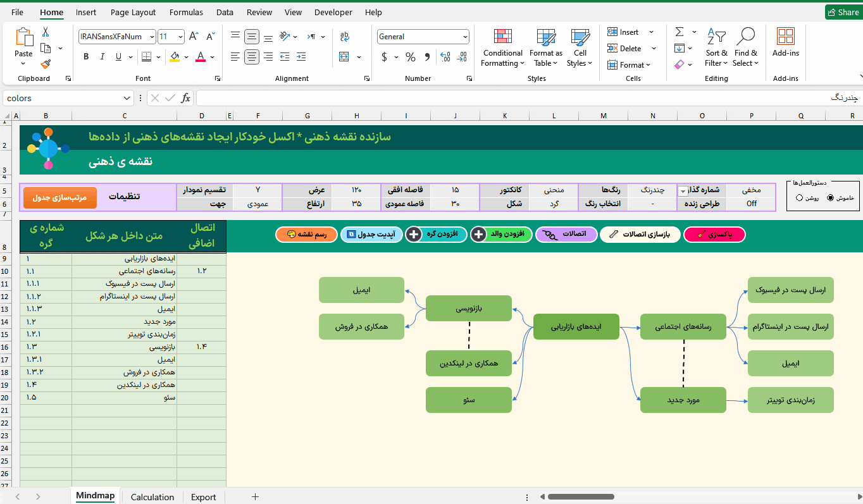Open the Add-ins button
This screenshot has width=863, height=504.
click(x=785, y=42)
